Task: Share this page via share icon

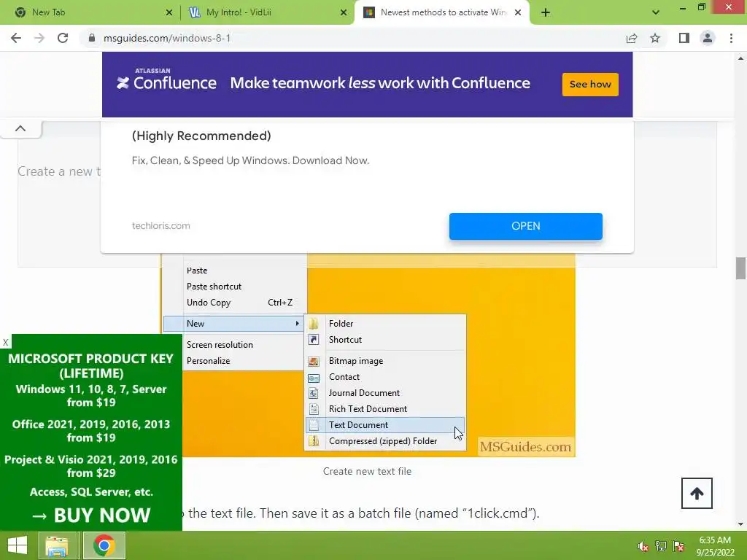Action: pyautogui.click(x=632, y=38)
